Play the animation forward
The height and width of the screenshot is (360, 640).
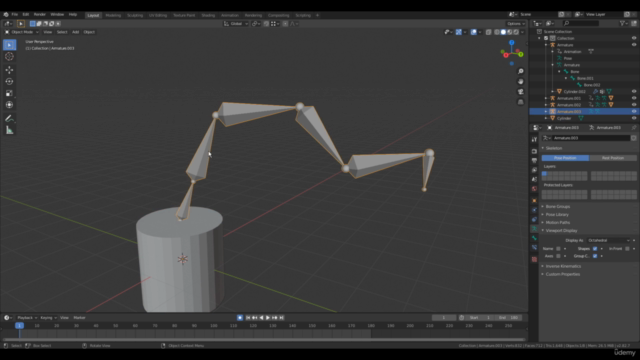(x=268, y=318)
